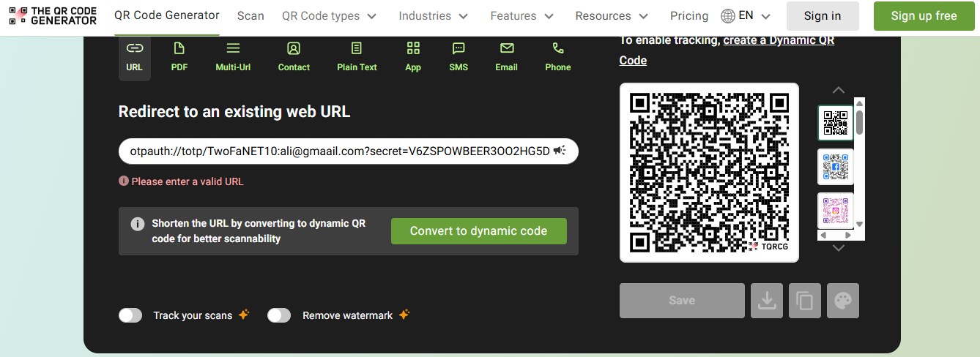Click Sign up free button

coord(924,16)
